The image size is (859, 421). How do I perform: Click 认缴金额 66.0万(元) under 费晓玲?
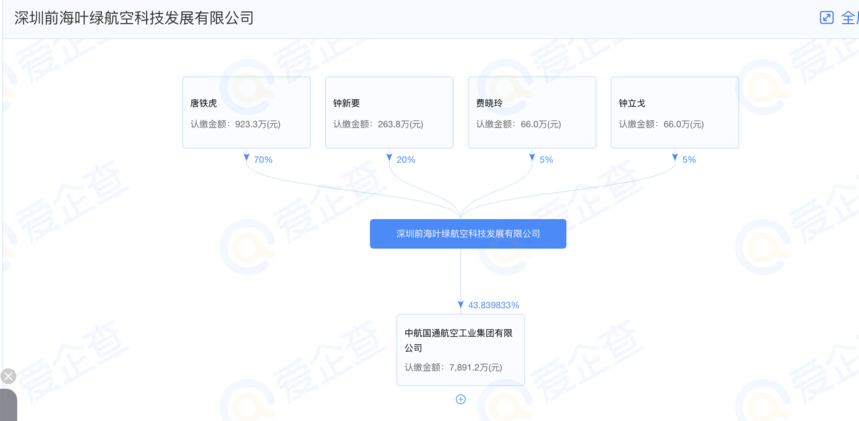[519, 124]
